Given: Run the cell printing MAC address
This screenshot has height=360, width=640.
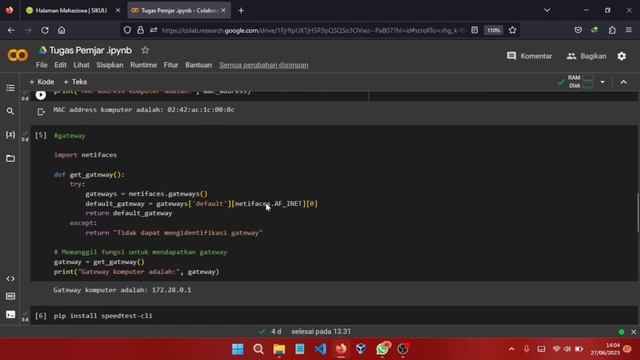Looking at the screenshot, I should click(x=40, y=95).
